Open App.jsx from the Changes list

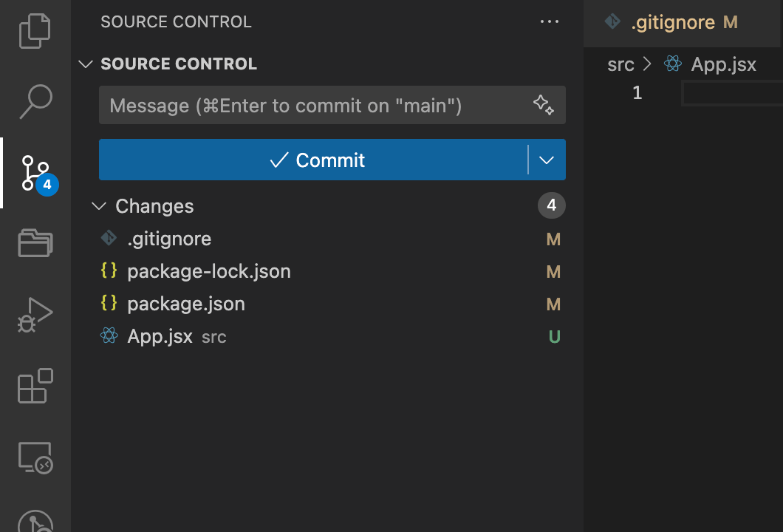(159, 336)
